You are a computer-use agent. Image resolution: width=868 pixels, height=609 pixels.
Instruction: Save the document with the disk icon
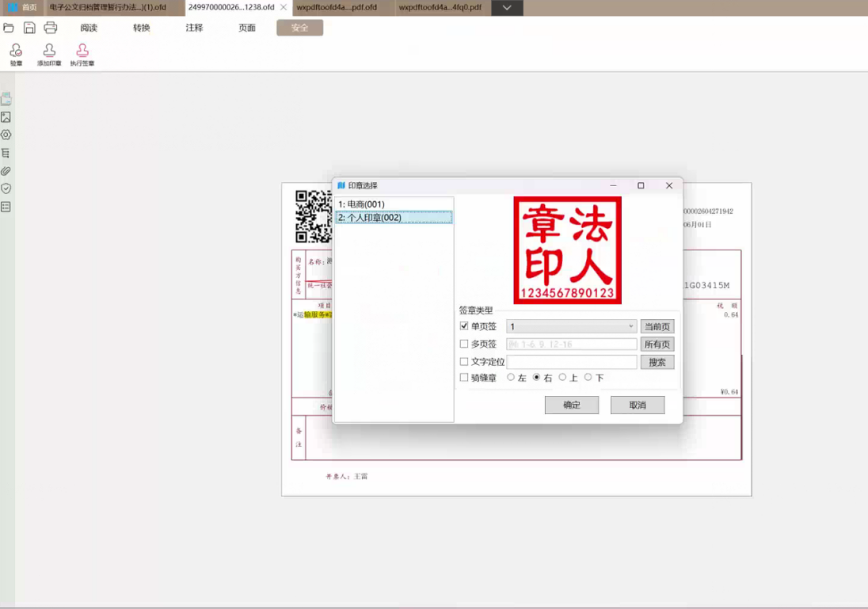[29, 27]
